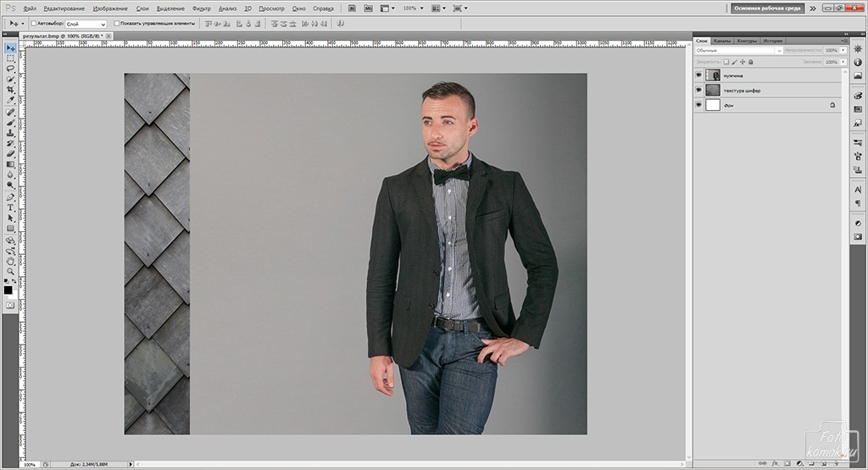
Task: Toggle visibility of 'текстура шифер' layer
Action: (698, 90)
